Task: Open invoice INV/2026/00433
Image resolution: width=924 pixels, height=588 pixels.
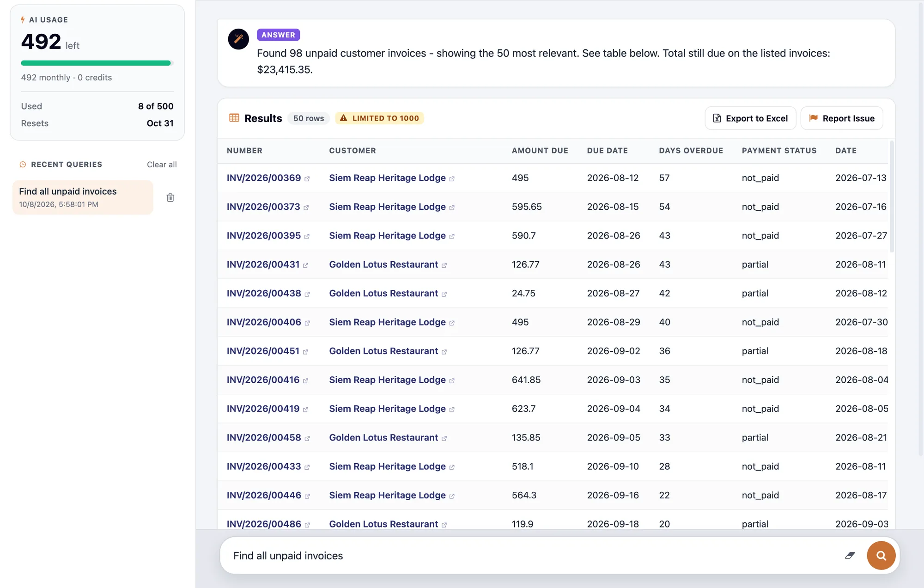Action: pos(264,466)
